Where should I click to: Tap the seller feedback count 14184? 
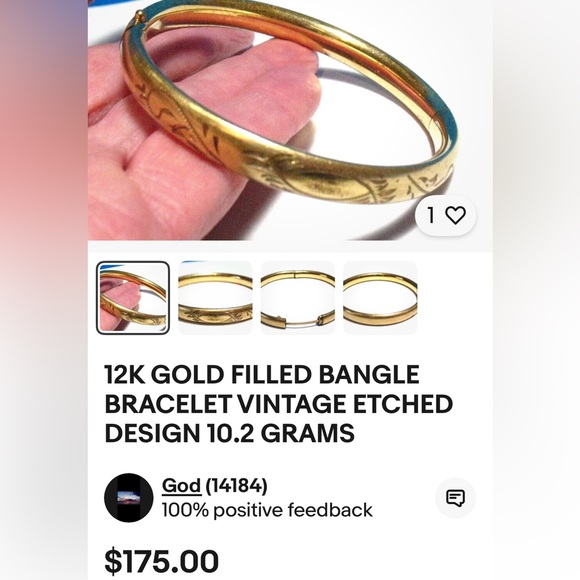(236, 486)
